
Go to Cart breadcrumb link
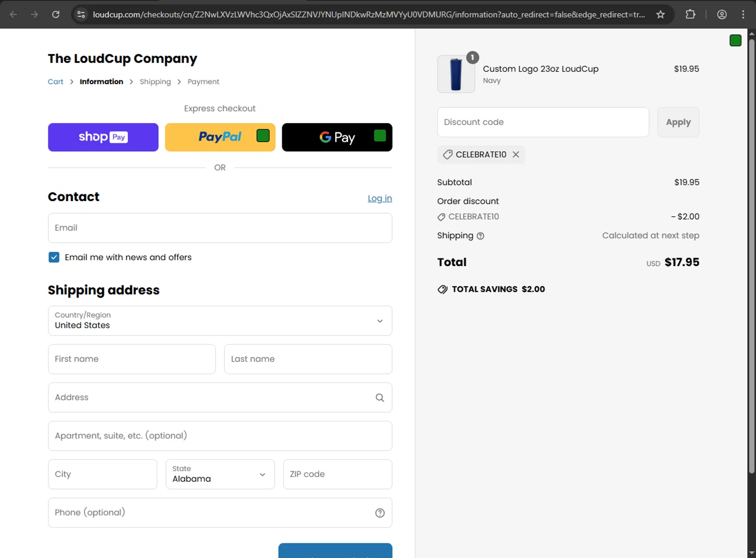(x=55, y=82)
